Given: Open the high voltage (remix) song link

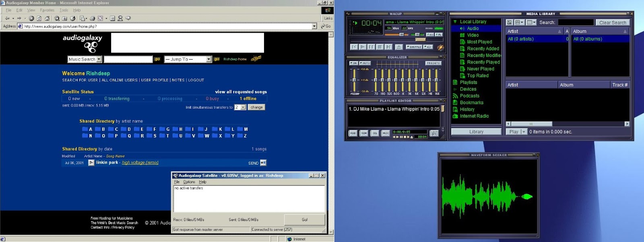Looking at the screenshot, I should pos(140,163).
